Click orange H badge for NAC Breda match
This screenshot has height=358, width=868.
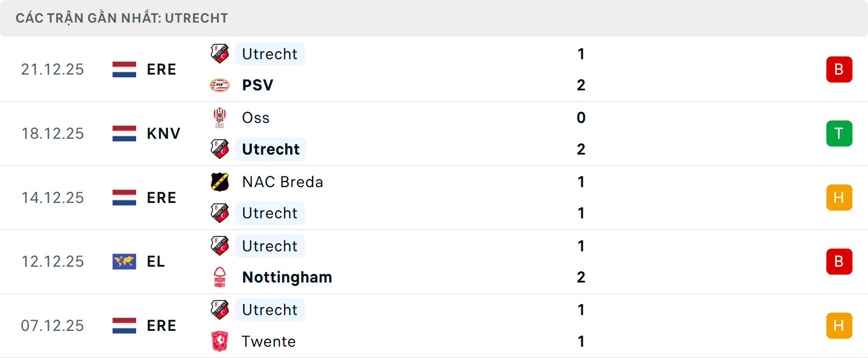click(839, 198)
